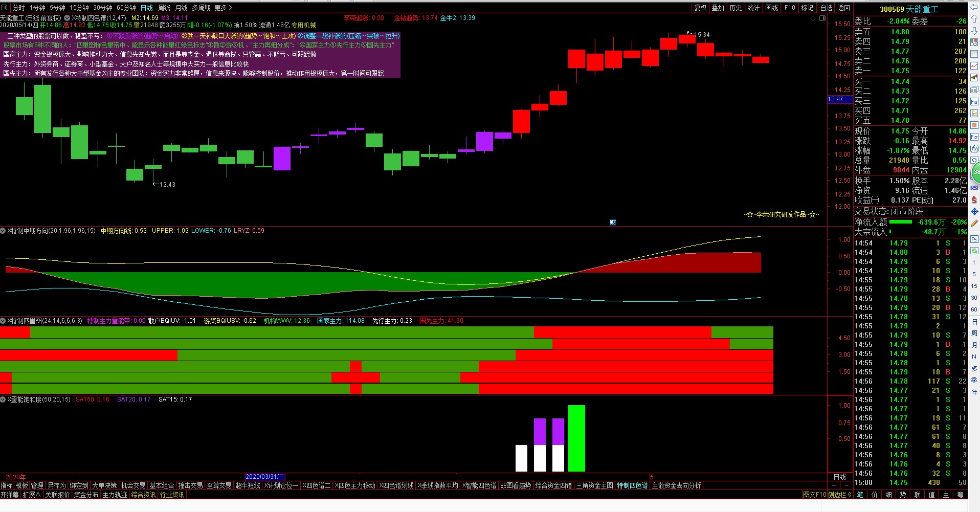Click the 13.97 price label on the axis
The image size is (980, 512).
[x=839, y=99]
